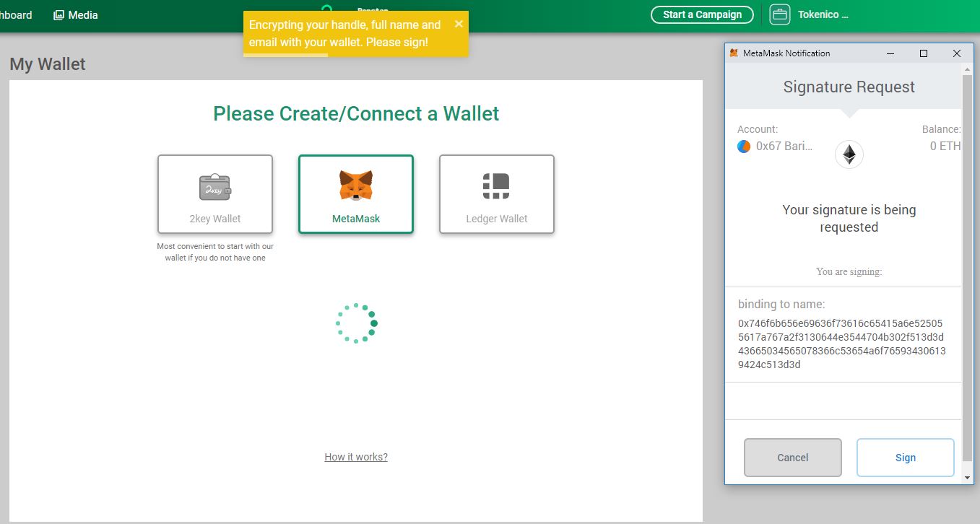Image resolution: width=980 pixels, height=524 pixels.
Task: Maximize the MetaMask Notification window
Action: [x=923, y=53]
